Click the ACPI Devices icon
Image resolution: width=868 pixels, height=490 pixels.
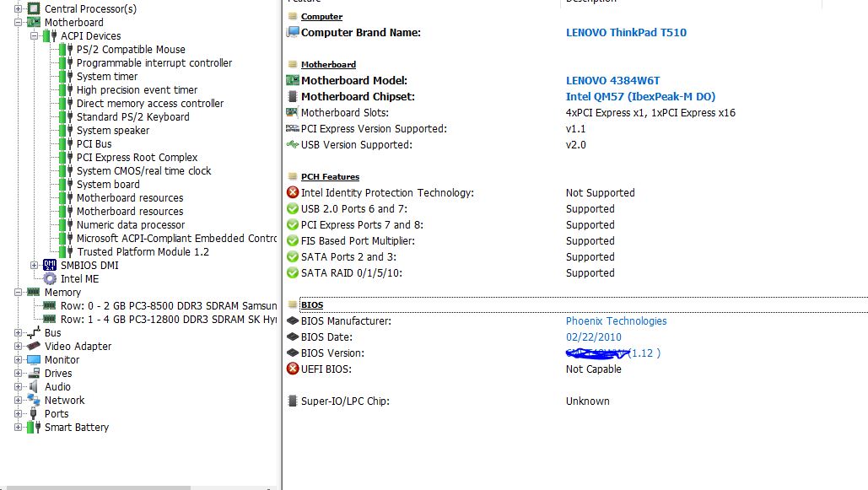tap(50, 36)
